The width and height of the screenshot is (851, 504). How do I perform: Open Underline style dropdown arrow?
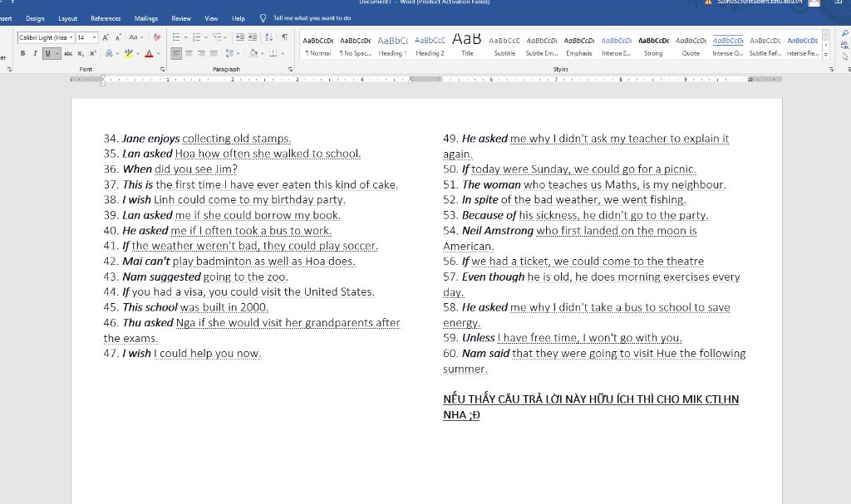(x=57, y=53)
